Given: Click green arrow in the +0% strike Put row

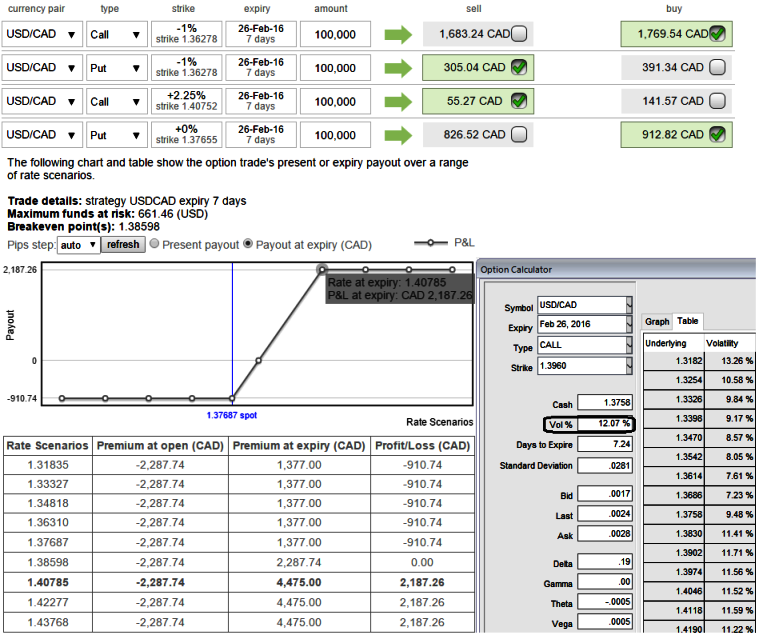Looking at the screenshot, I should click(398, 134).
